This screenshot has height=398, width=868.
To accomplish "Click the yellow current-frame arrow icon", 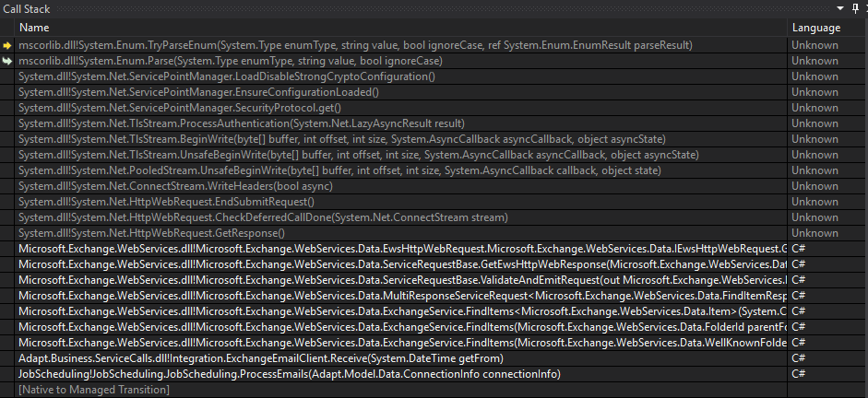I will tap(7, 45).
